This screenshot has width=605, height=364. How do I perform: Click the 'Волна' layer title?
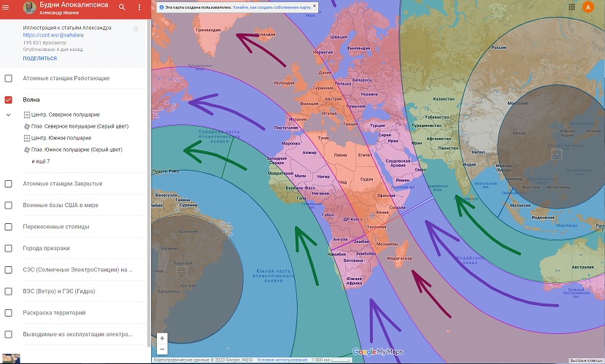[31, 100]
